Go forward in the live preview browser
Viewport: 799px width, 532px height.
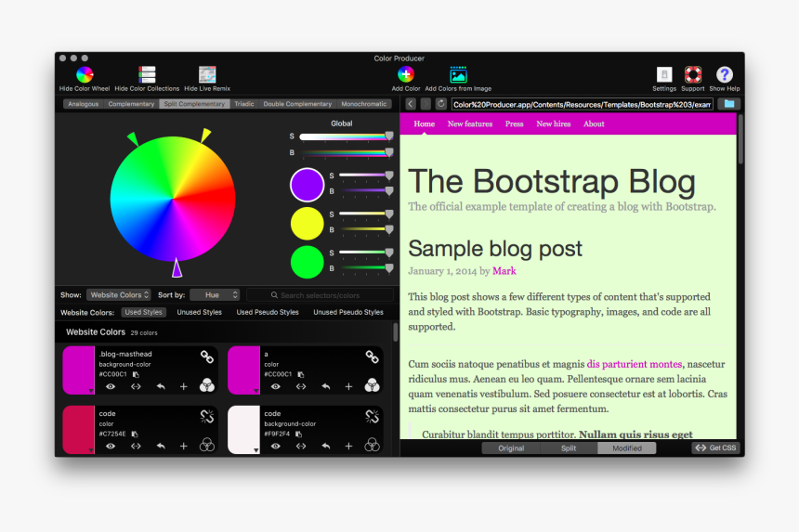coord(426,104)
